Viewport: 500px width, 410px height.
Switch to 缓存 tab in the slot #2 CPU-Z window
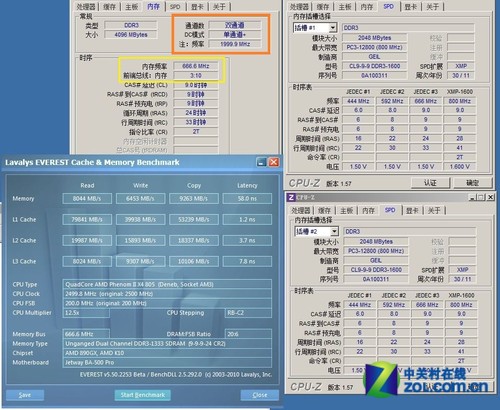click(x=324, y=211)
